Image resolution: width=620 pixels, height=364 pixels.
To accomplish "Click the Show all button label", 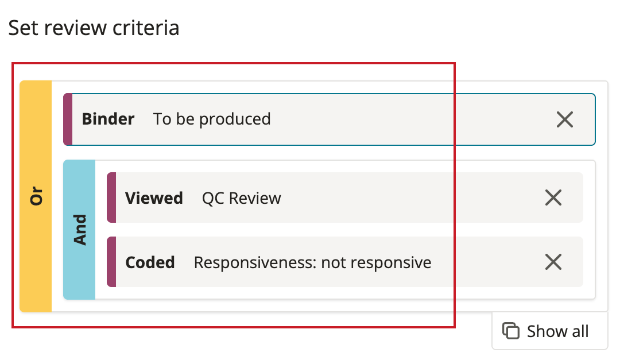I will 557,331.
